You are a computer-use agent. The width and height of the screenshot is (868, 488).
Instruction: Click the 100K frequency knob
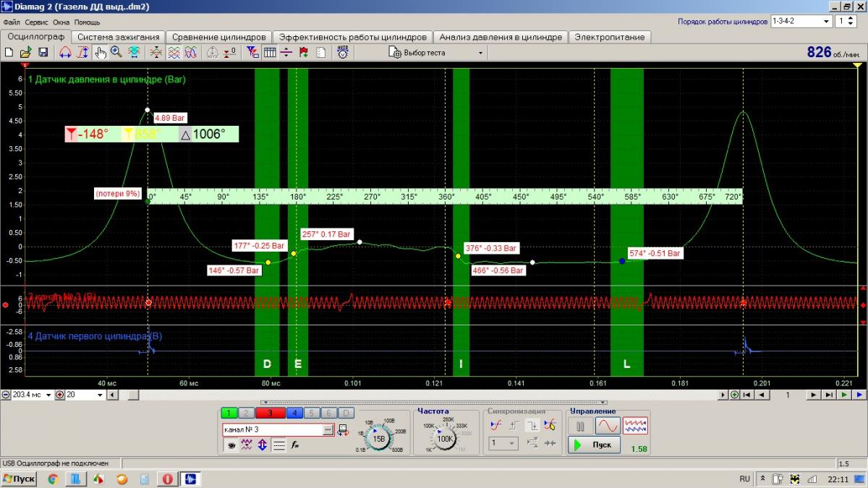coord(444,438)
